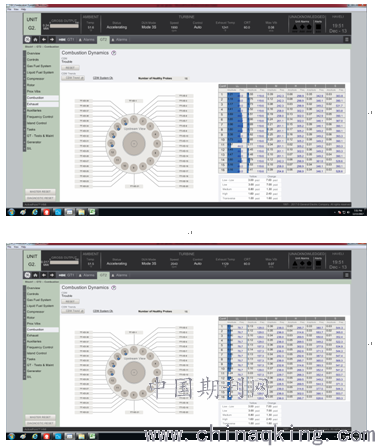
Task: Expand Gas Fuel System in the top screenshot's sidebar
Action: pyautogui.click(x=39, y=66)
